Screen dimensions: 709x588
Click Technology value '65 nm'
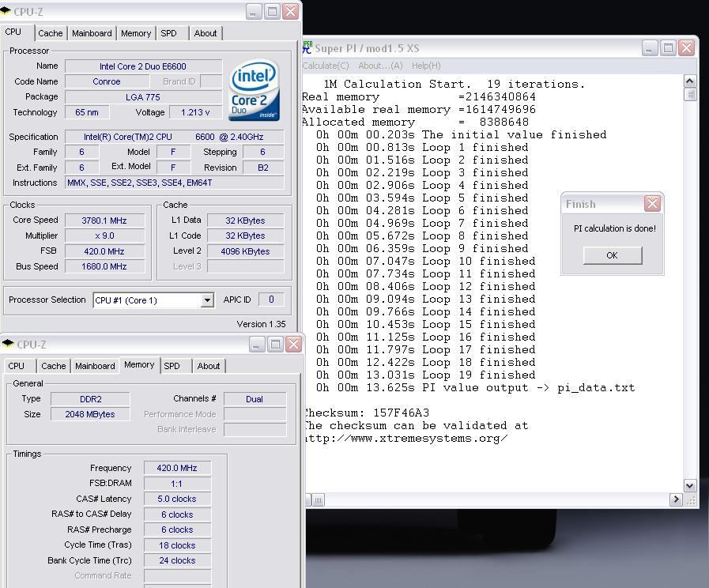click(87, 112)
